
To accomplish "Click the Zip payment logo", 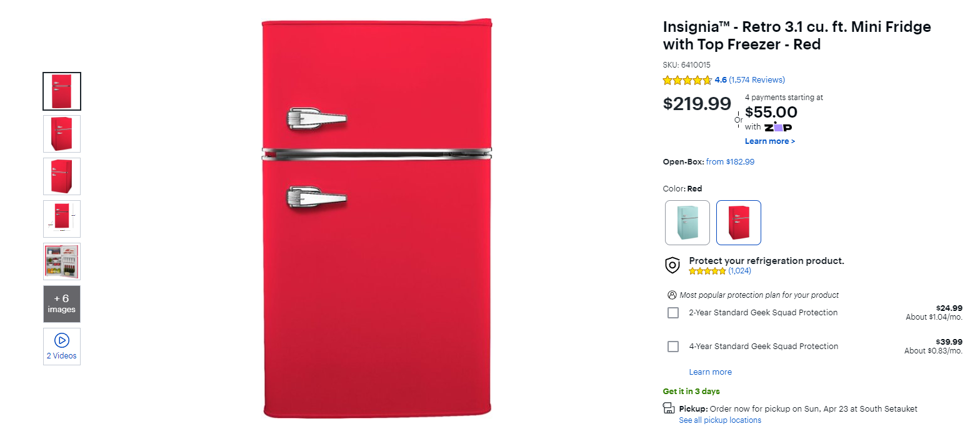I will pos(778,127).
